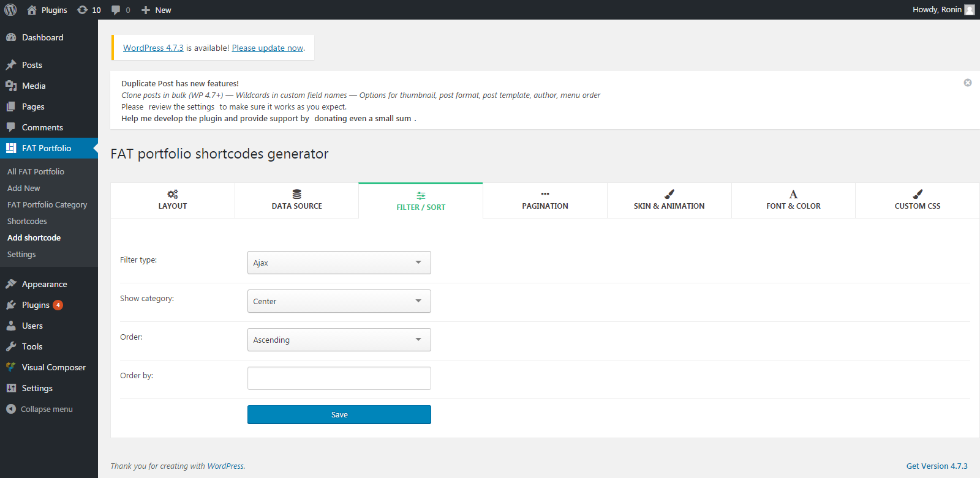The image size is (980, 478).
Task: Open the Show category dropdown
Action: [x=339, y=301]
